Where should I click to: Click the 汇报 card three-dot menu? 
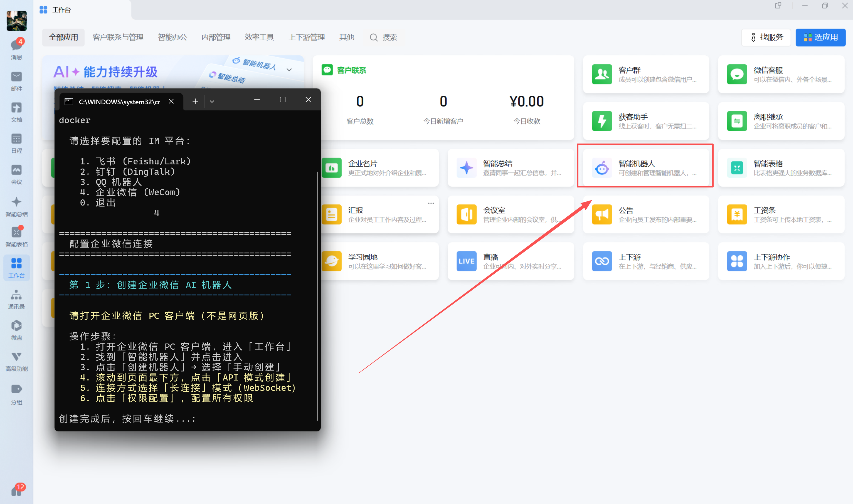[x=430, y=203]
